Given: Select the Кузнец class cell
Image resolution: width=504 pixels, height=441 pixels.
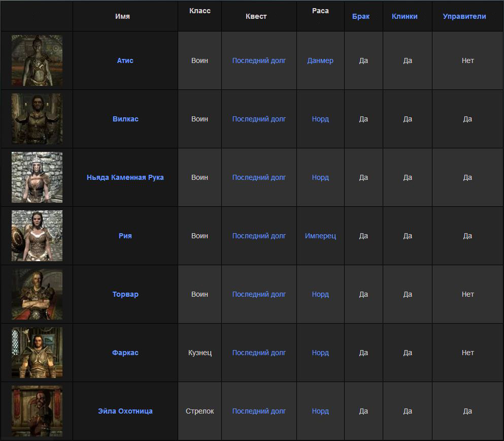Looking at the screenshot, I should point(199,353).
